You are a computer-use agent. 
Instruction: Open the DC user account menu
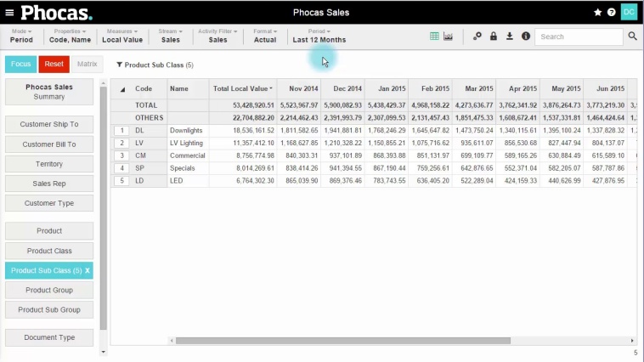[x=629, y=12]
